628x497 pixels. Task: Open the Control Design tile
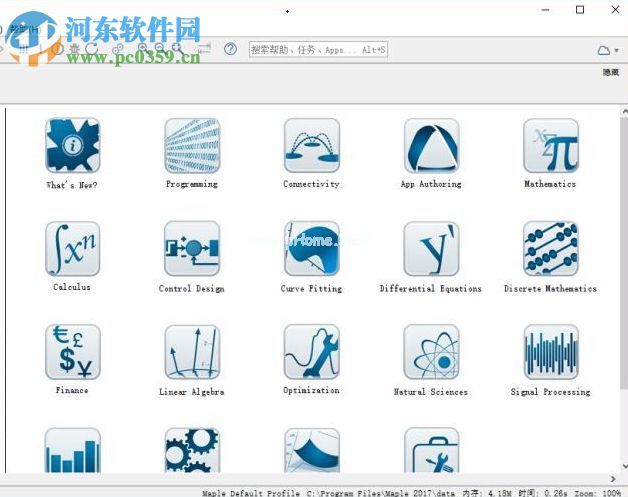192,249
